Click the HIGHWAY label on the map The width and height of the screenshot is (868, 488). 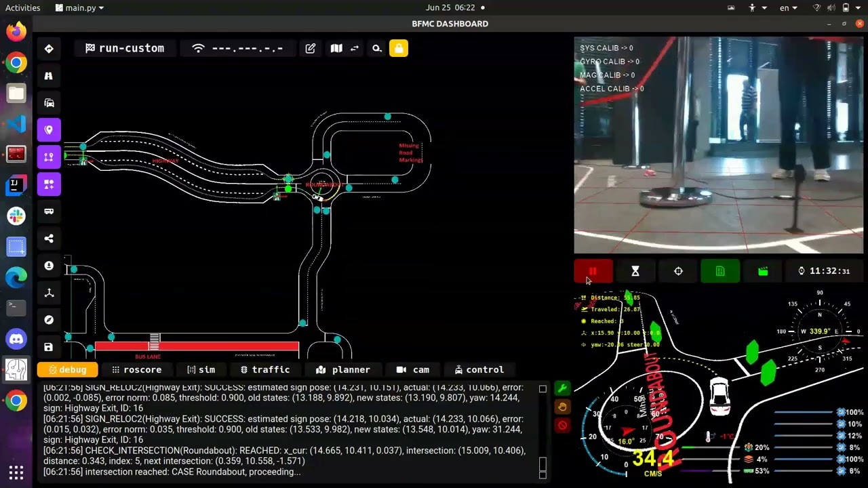165,161
